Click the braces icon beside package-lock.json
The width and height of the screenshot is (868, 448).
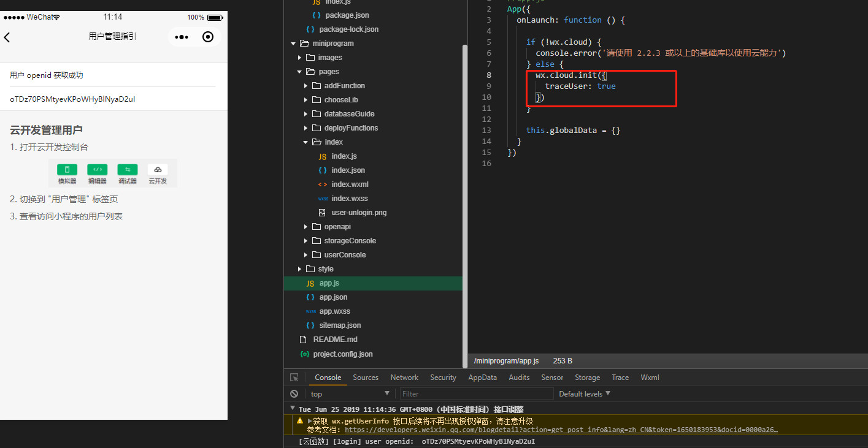[x=310, y=29]
